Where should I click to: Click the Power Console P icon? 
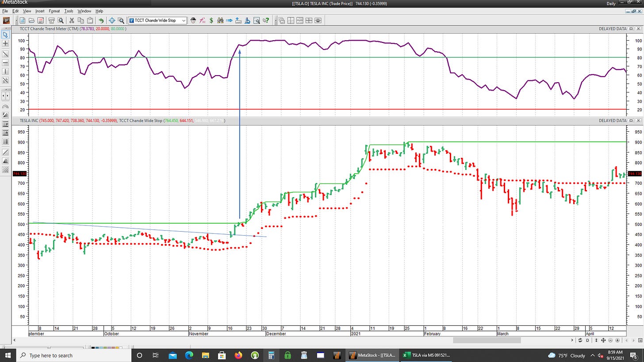[7, 20]
